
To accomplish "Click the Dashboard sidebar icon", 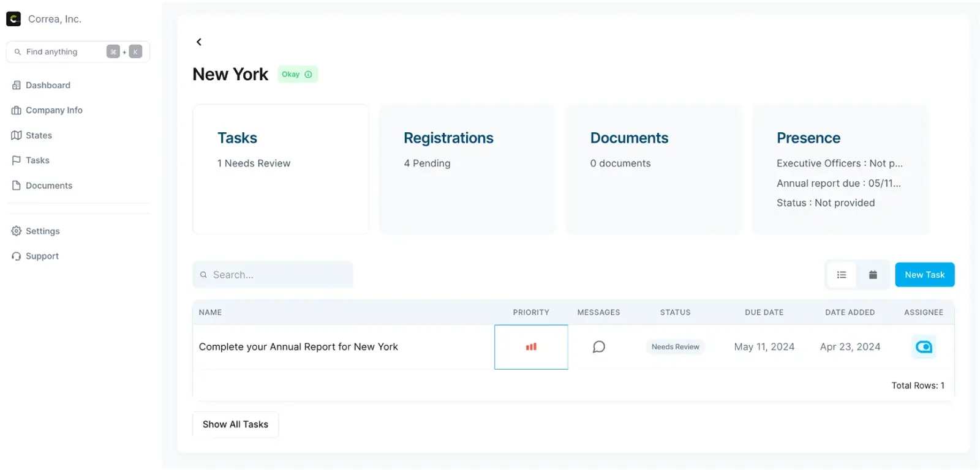I will (x=17, y=85).
